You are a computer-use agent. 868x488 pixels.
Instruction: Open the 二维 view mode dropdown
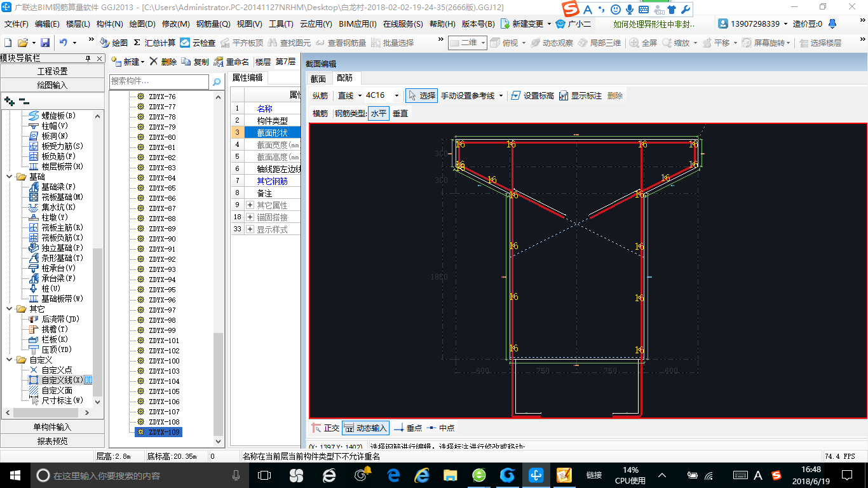point(483,43)
